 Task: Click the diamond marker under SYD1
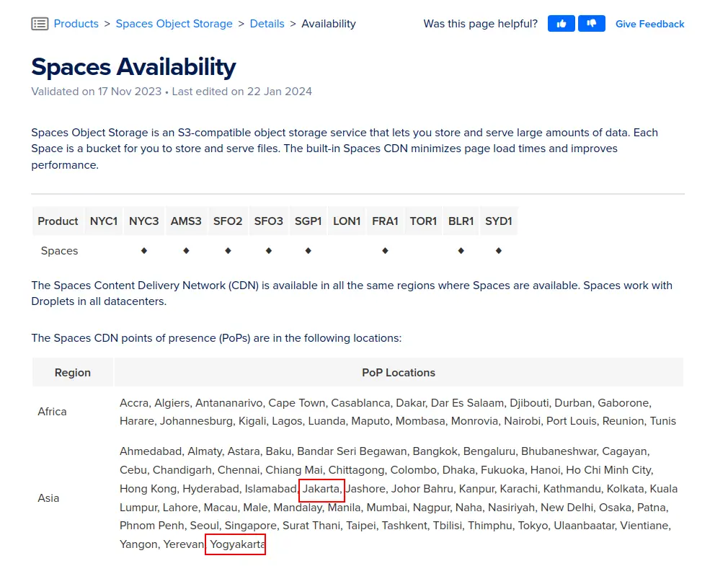click(x=498, y=250)
